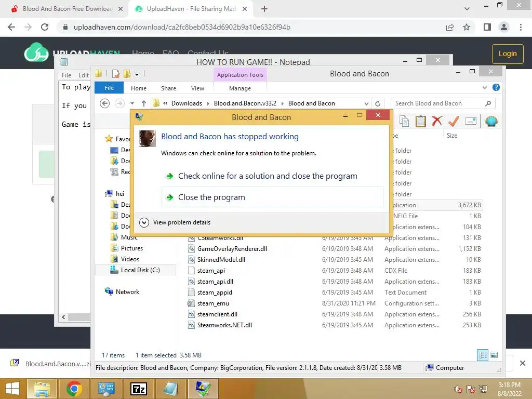Click Explorer forward navigation arrow
Screen dimensions: 532x399
click(x=119, y=103)
